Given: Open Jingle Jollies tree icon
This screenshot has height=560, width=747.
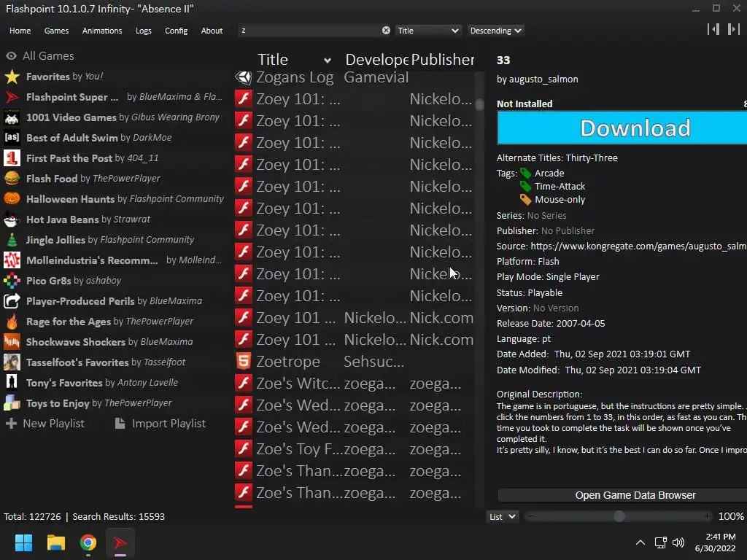Looking at the screenshot, I should click(x=12, y=240).
